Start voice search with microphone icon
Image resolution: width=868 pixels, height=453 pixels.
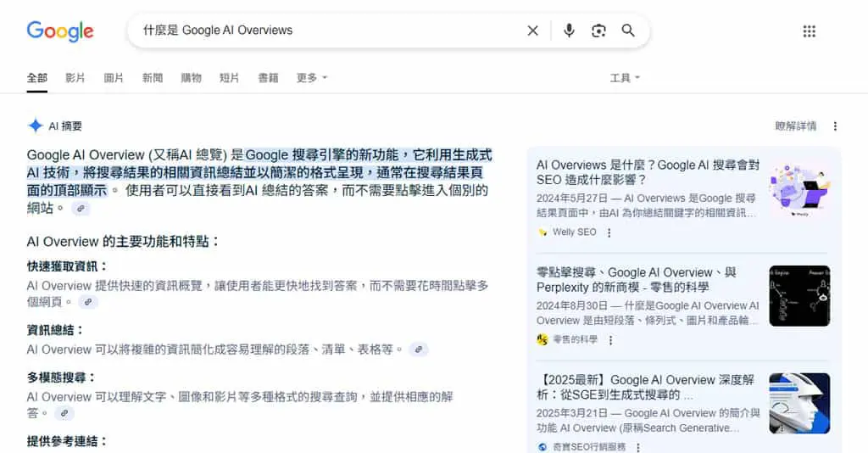pos(569,31)
